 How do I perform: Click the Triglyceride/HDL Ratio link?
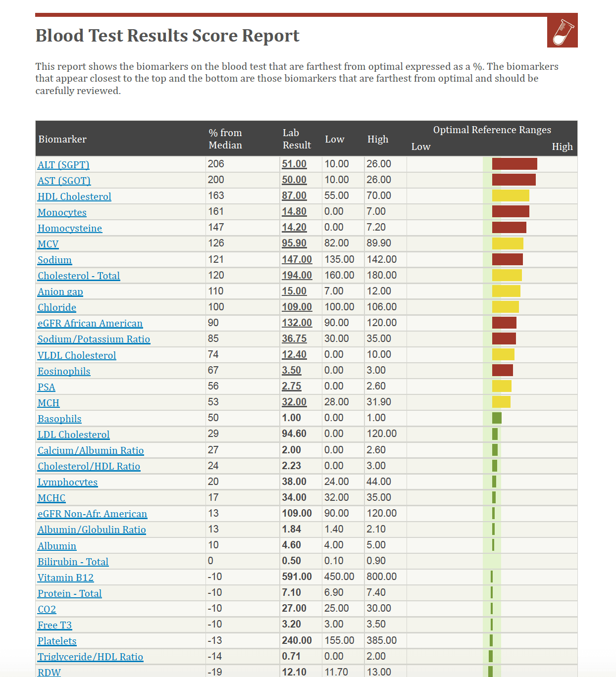coord(90,657)
